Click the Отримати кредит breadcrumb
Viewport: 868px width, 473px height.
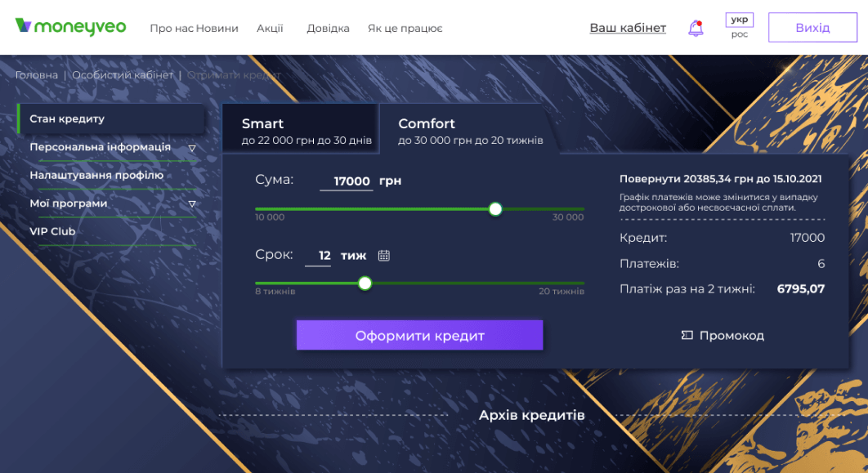[x=234, y=74]
